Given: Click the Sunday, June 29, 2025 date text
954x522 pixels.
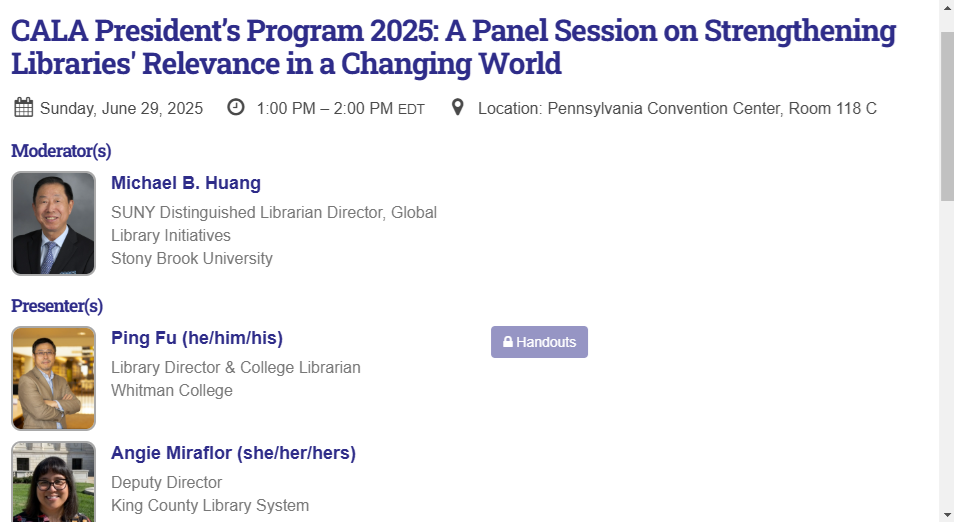Looking at the screenshot, I should point(121,108).
